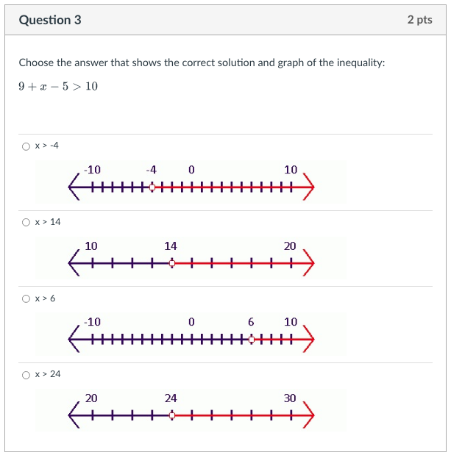Click the open circle at 24 on fourth number line

coord(172,415)
